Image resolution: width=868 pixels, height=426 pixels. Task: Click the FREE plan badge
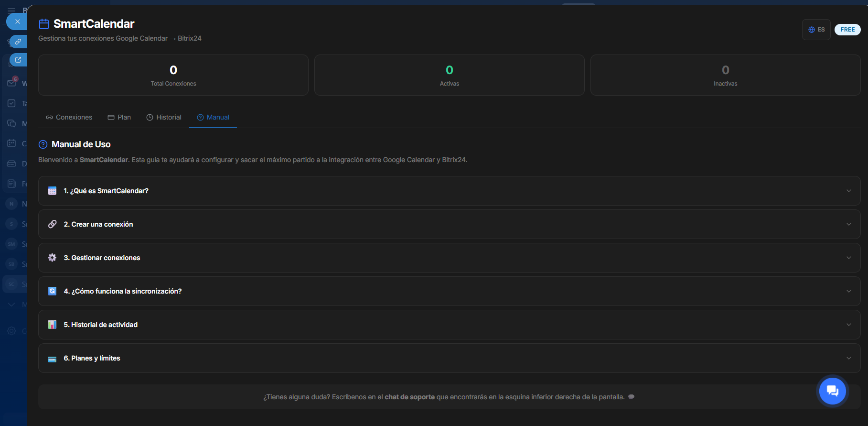pyautogui.click(x=847, y=30)
